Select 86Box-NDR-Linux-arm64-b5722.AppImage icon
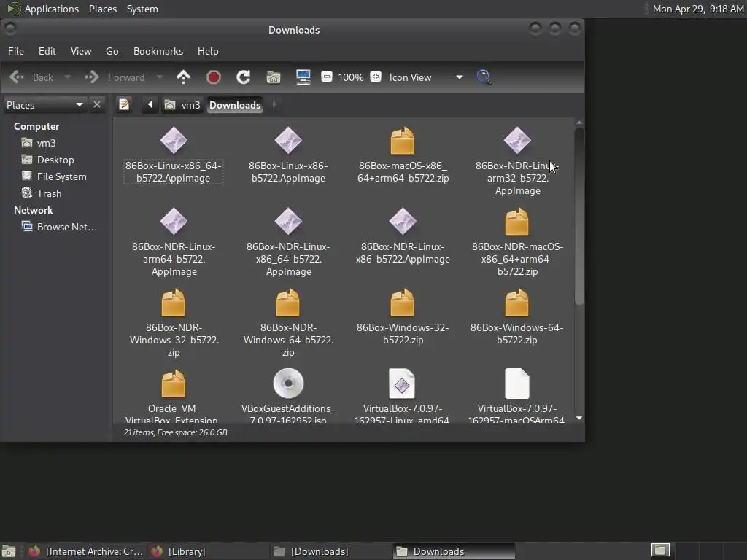This screenshot has height=560, width=747. tap(174, 221)
